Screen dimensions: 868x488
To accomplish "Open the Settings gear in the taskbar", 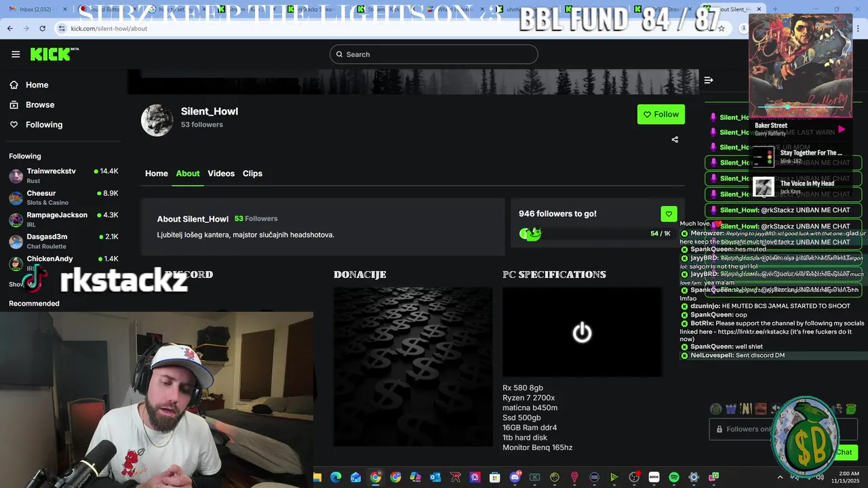I will click(x=693, y=477).
